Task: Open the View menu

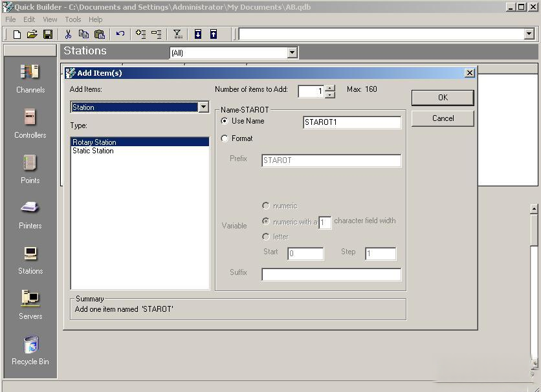Action: tap(50, 19)
